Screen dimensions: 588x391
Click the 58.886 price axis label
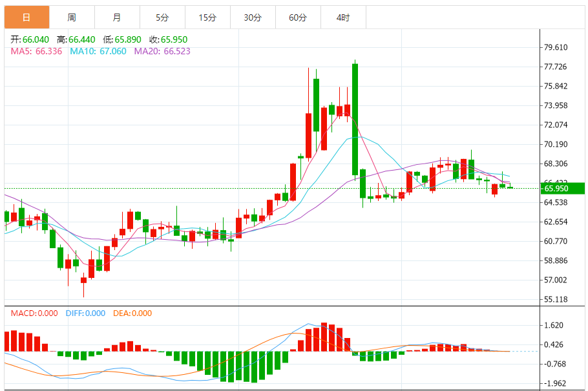pyautogui.click(x=556, y=260)
